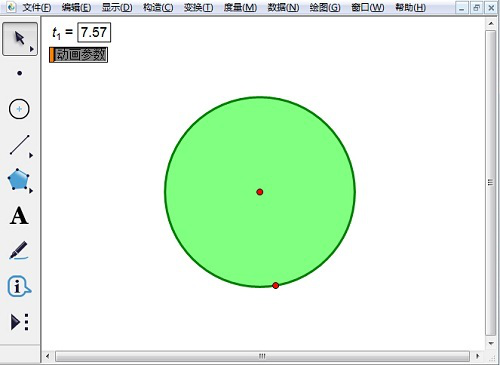Viewport: 500px width, 365px height.
Task: Expand Arrow tool flyout triangle
Action: tap(32, 49)
